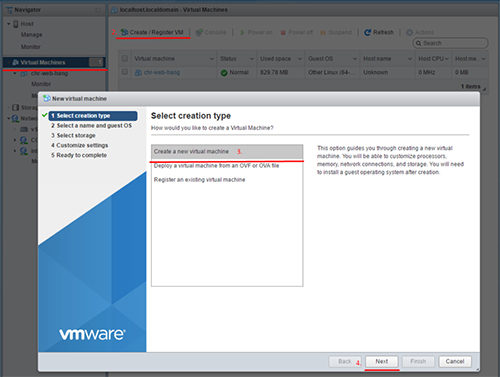Click the Finish button
The width and height of the screenshot is (500, 377).
[418, 361]
